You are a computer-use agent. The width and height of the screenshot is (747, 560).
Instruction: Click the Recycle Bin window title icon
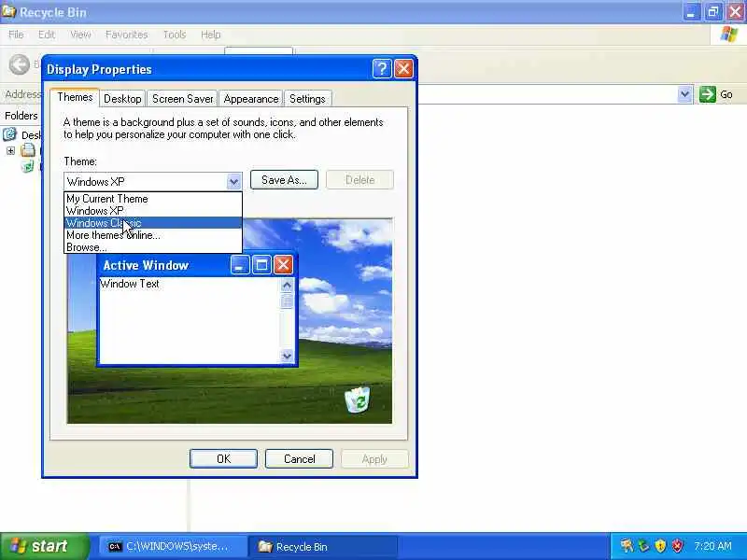[x=8, y=11]
